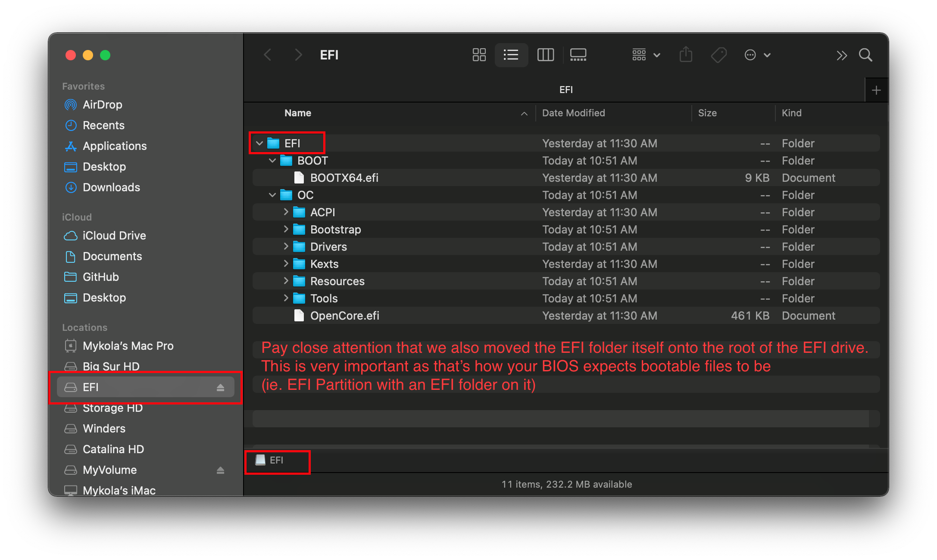Collapse the OC folder
The height and width of the screenshot is (560, 937).
272,195
